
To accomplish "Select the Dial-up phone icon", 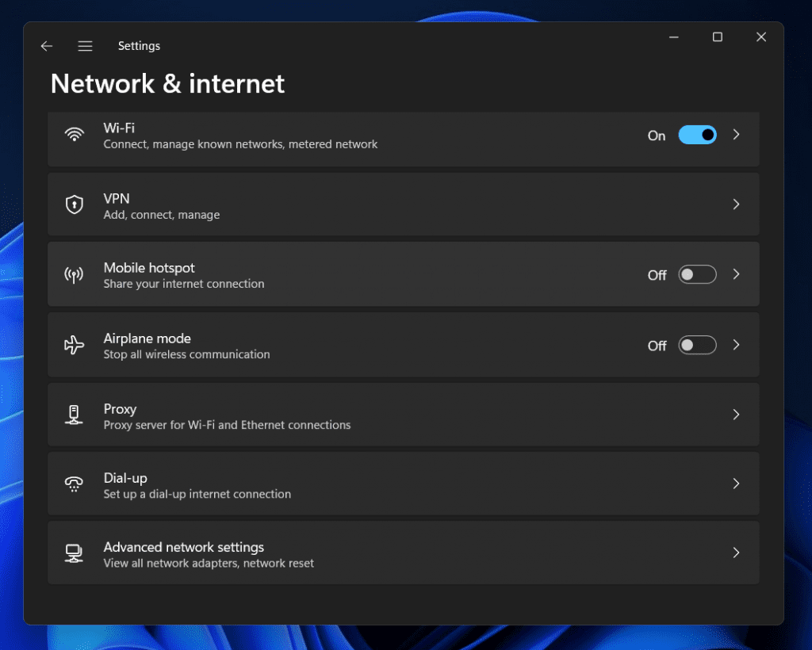I will [x=74, y=484].
